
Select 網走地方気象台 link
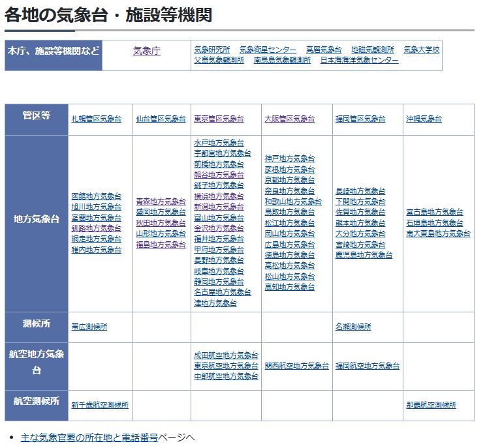97,239
